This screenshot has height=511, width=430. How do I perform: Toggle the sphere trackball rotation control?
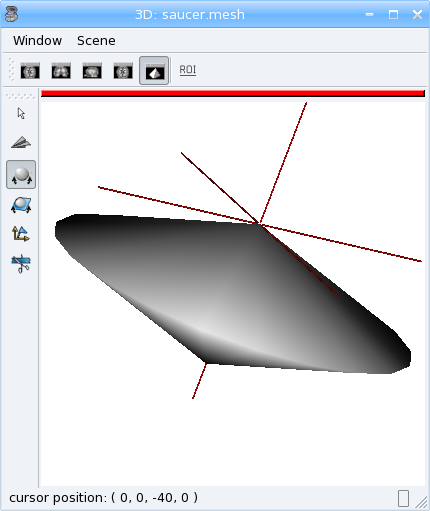21,175
